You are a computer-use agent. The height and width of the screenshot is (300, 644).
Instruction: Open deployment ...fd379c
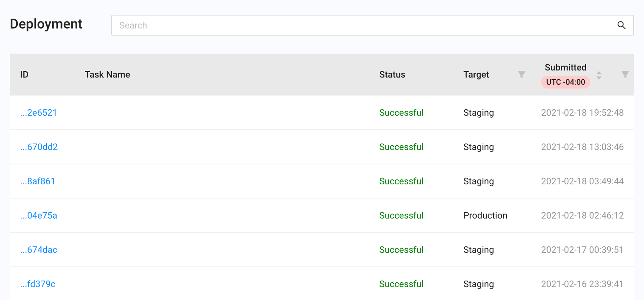38,284
